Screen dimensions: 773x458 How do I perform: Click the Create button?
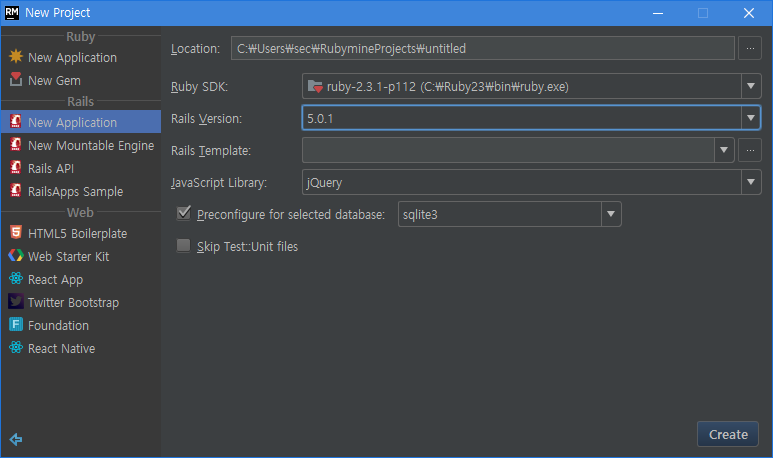pyautogui.click(x=728, y=434)
